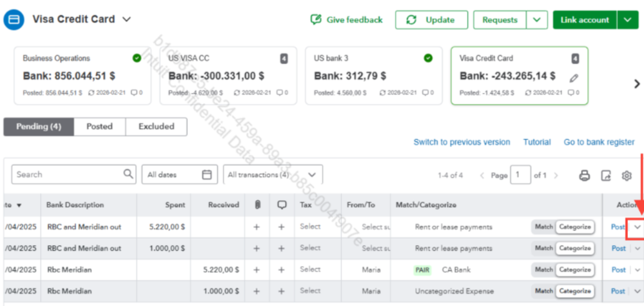Toggle Match on 1.000,00 $ RBC and Meridian out row
644x306 pixels.
tap(544, 248)
